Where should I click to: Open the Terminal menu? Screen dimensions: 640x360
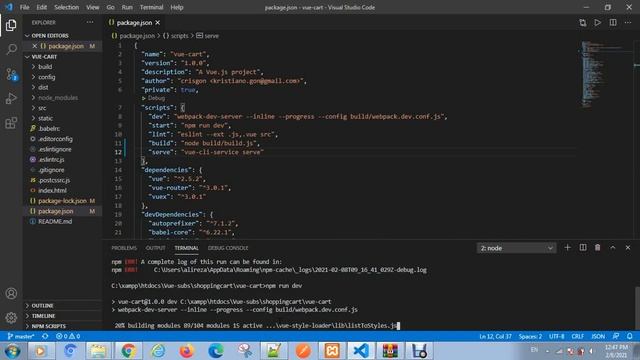point(151,7)
